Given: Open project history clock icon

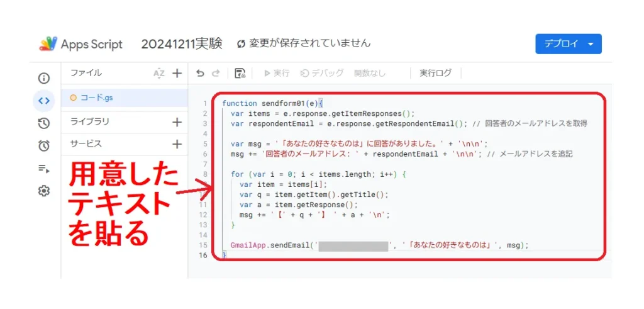Looking at the screenshot, I should [x=43, y=123].
